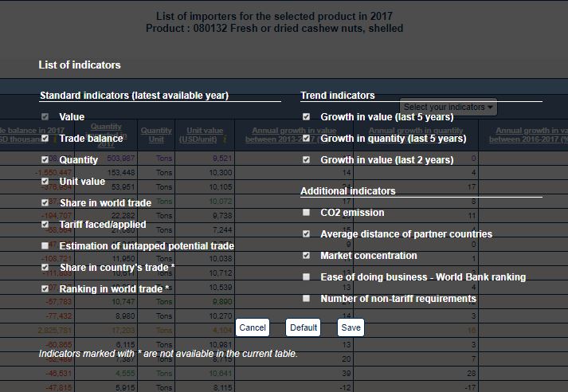
Task: Uncheck the Trade balance checkbox
Action: pyautogui.click(x=45, y=139)
